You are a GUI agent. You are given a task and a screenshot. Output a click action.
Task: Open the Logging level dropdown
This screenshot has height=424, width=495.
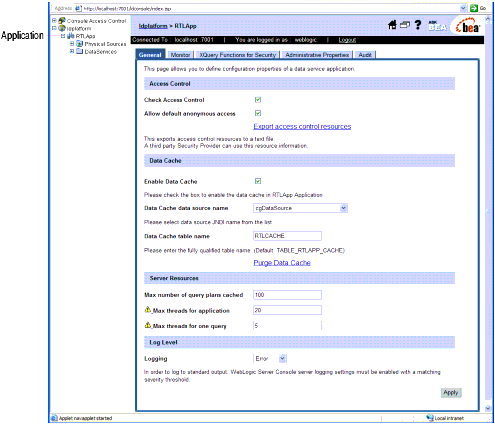pyautogui.click(x=283, y=359)
